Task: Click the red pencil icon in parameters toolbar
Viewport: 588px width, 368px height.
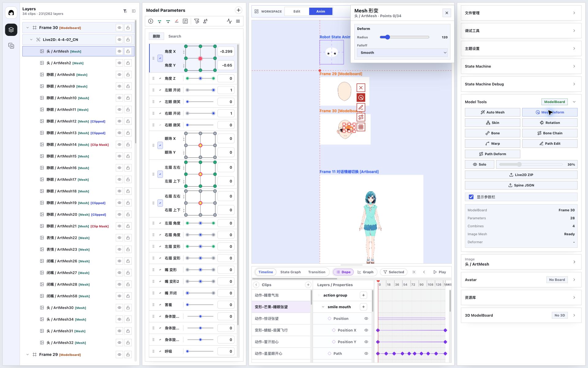Action: coord(177,21)
